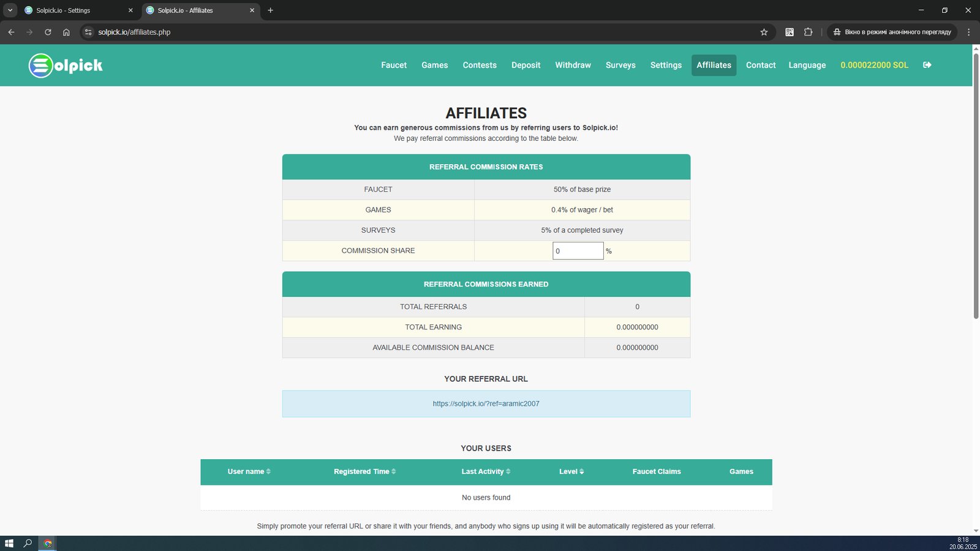Viewport: 980px width, 551px height.
Task: Sort users by Level
Action: click(x=571, y=471)
